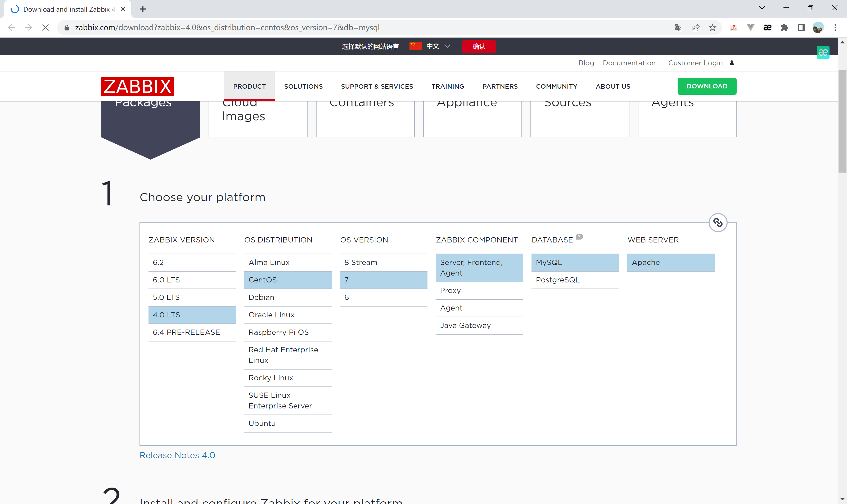This screenshot has height=504, width=847.
Task: Choose Ubuntu as OS distribution
Action: point(288,424)
